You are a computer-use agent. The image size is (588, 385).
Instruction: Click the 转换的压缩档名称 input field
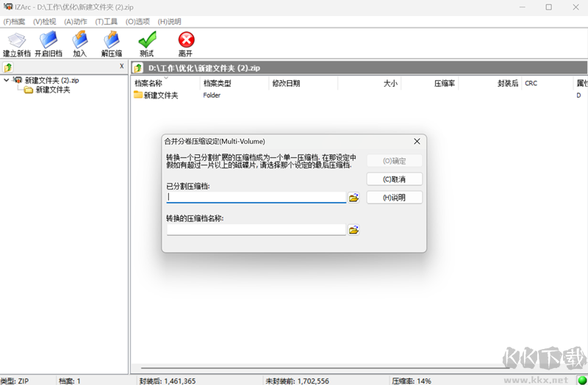coord(256,230)
